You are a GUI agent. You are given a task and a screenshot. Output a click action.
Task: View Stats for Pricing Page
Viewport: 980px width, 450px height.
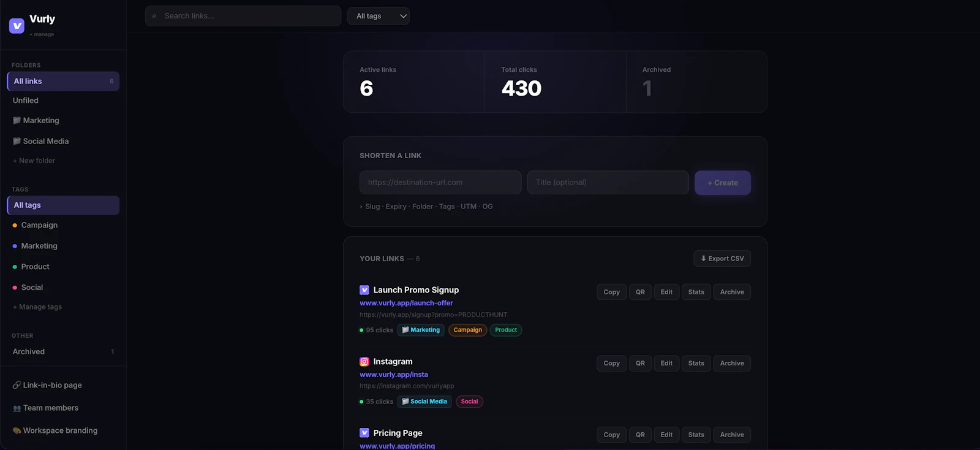(x=696, y=435)
